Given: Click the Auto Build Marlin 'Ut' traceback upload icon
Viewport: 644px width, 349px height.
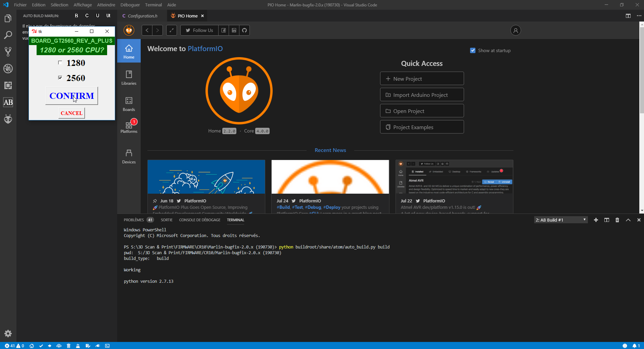Looking at the screenshot, I should 108,16.
